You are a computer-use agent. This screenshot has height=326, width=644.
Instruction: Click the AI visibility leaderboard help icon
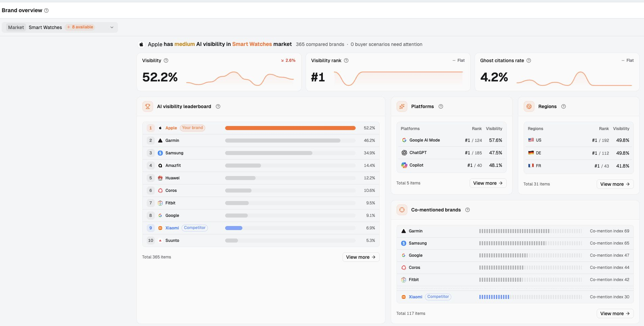[218, 106]
